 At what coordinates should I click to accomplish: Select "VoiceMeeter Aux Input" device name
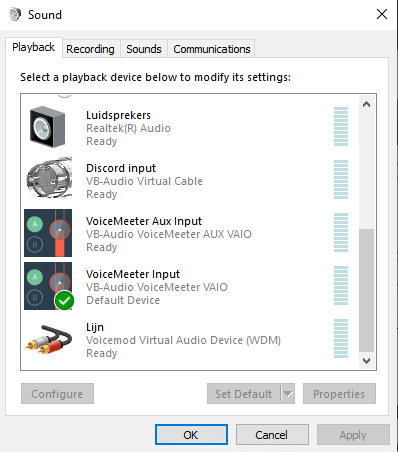pos(144,221)
